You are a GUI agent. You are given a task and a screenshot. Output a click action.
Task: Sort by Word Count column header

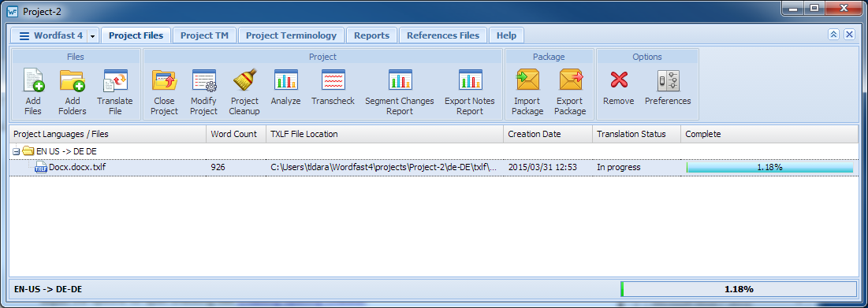(x=236, y=134)
